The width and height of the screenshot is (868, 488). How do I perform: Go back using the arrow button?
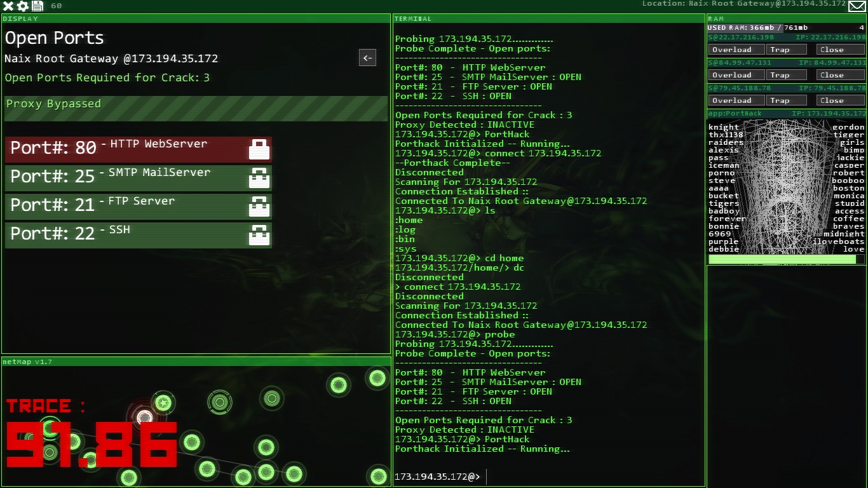pyautogui.click(x=367, y=58)
